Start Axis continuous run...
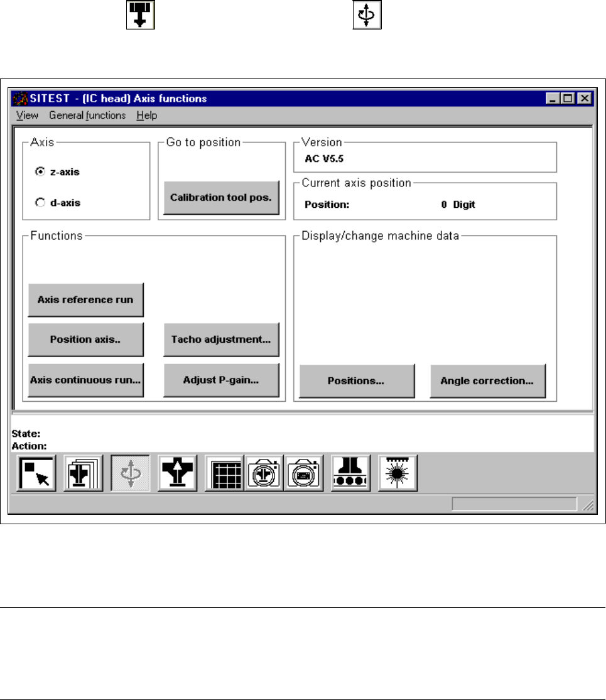 [x=86, y=380]
